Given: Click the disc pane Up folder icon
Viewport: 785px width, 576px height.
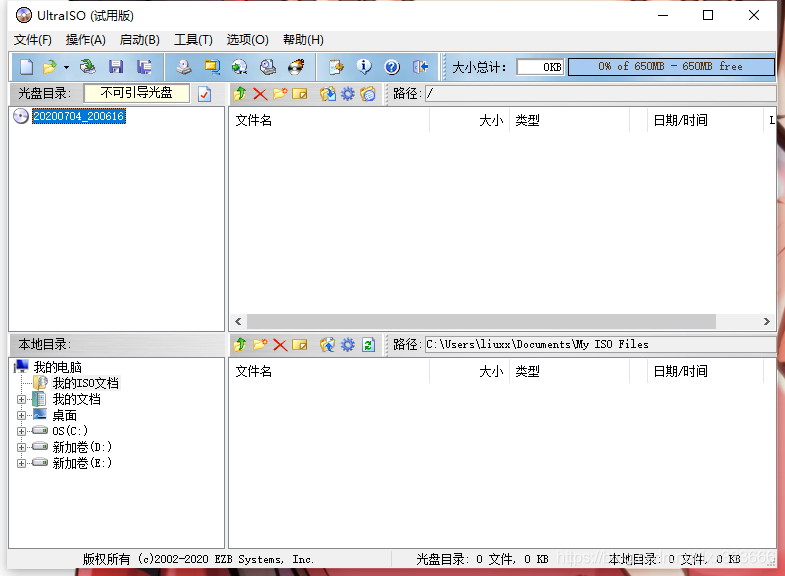Looking at the screenshot, I should coord(240,94).
